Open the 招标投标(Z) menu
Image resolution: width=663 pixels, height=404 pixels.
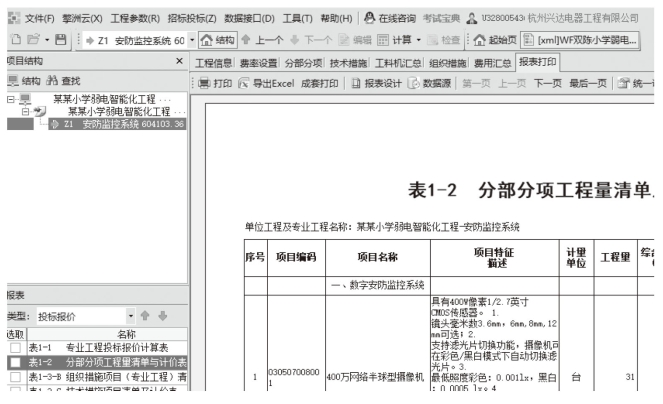(192, 19)
